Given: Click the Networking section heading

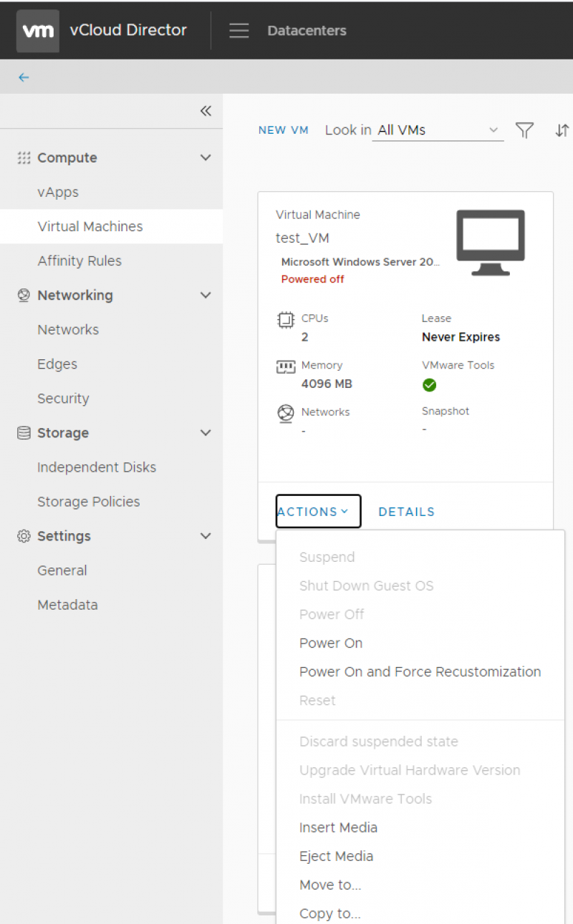Looking at the screenshot, I should (x=74, y=295).
